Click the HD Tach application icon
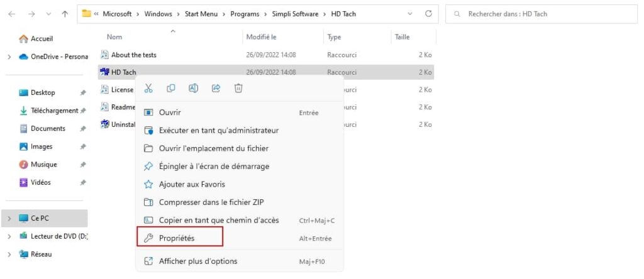The image size is (644, 279). [x=104, y=72]
